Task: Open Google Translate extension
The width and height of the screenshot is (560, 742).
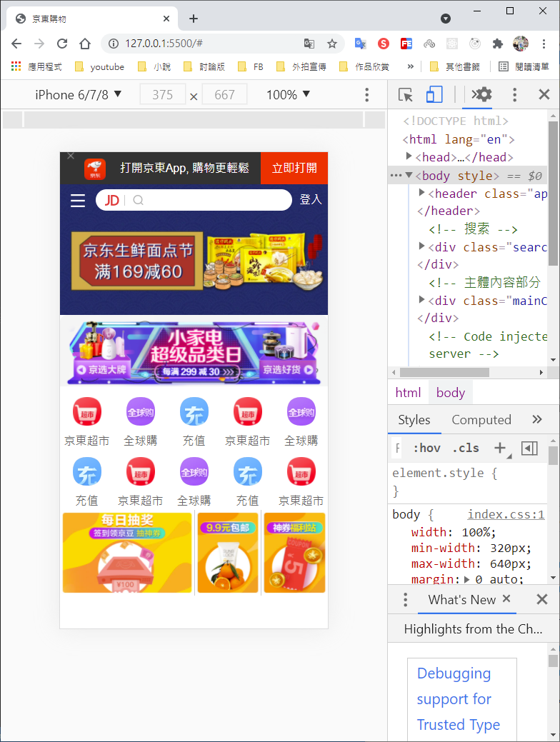Action: point(360,44)
